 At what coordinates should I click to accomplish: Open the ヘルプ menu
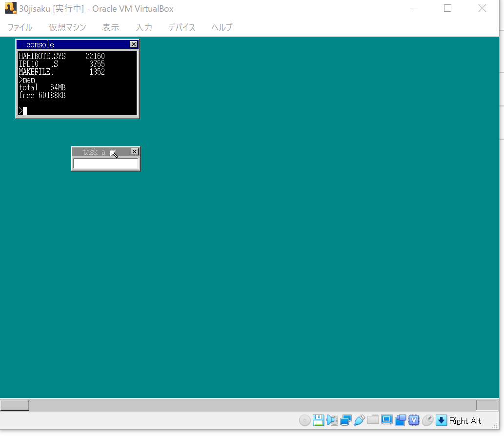[x=222, y=27]
